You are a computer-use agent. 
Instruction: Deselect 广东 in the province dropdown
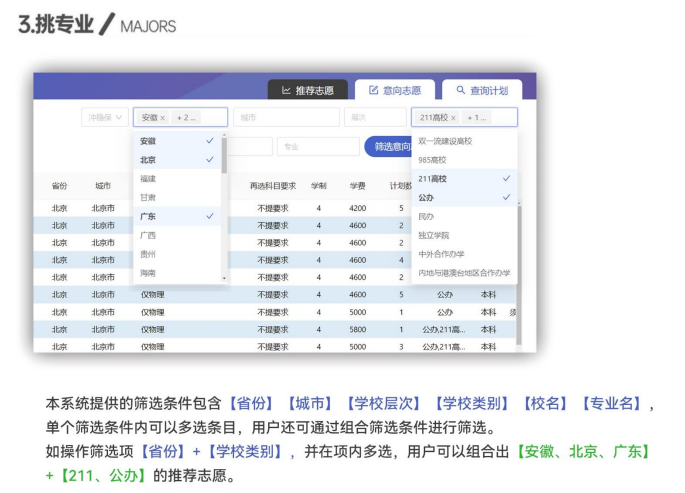209,216
